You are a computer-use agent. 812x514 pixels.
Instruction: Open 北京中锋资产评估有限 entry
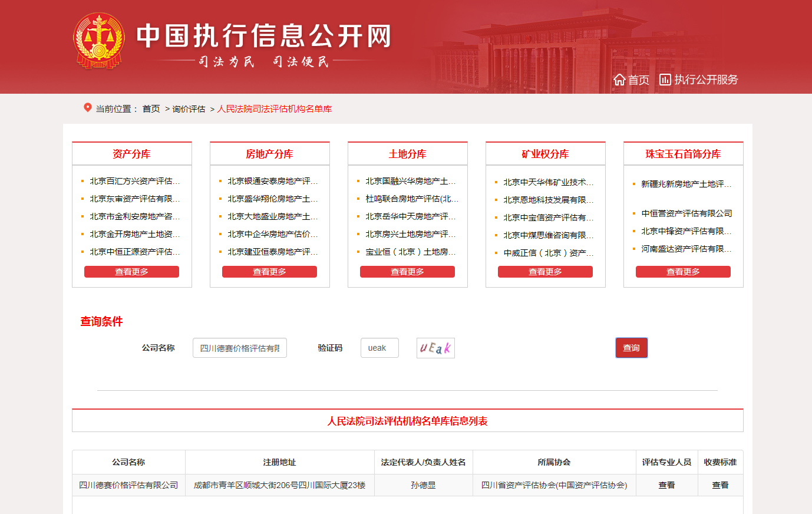pos(686,231)
